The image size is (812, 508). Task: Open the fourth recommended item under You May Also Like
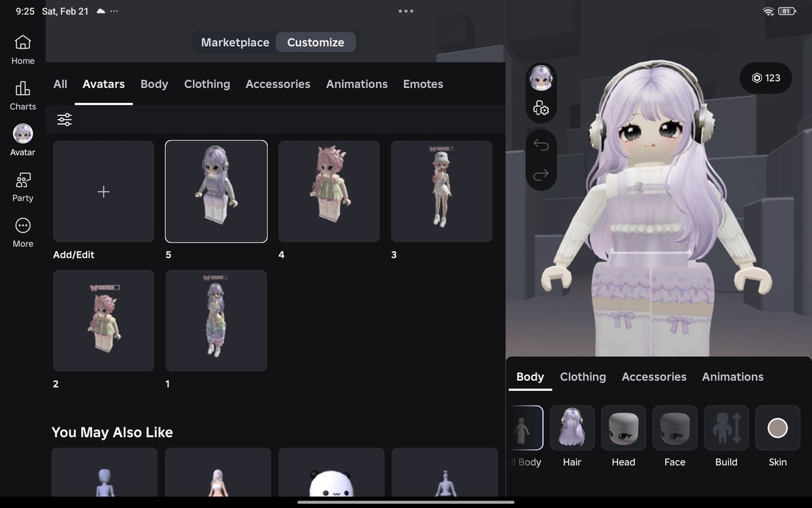(x=445, y=472)
